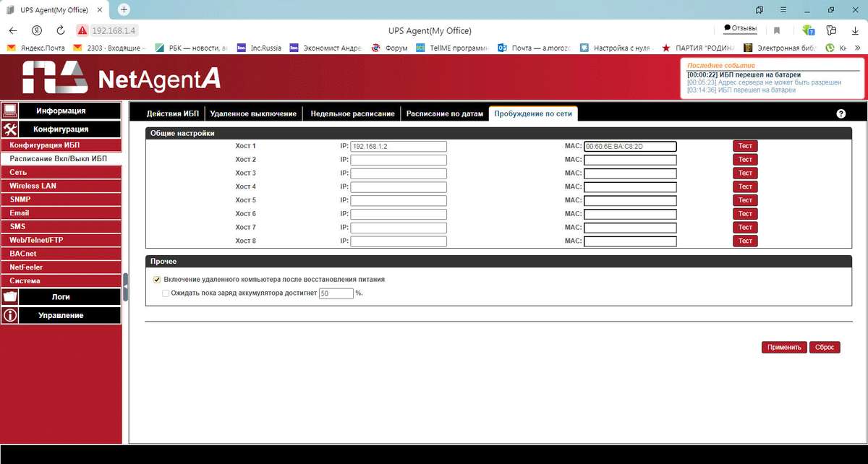Open the help question mark on tab bar
This screenshot has height=464, width=868.
coord(841,113)
